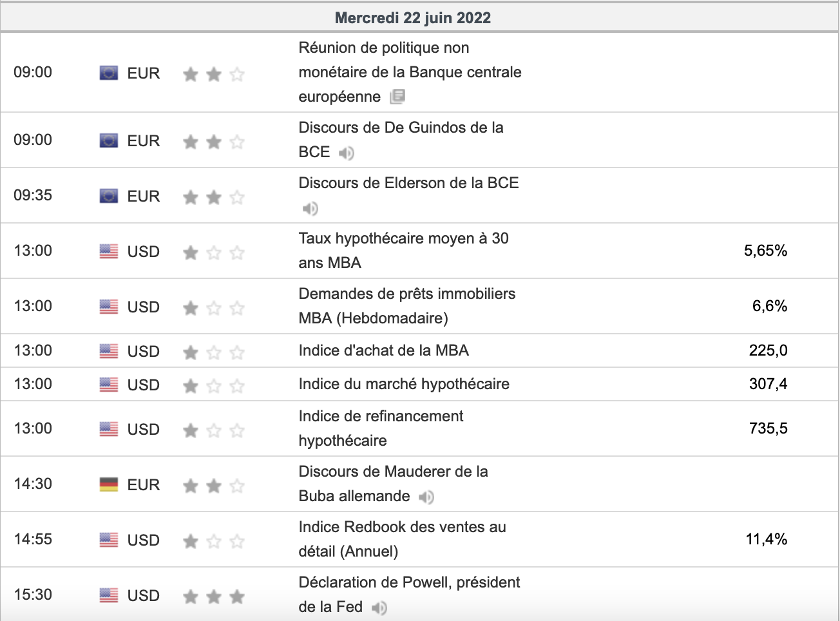Click the 5,65% value for mortgage rate

765,251
